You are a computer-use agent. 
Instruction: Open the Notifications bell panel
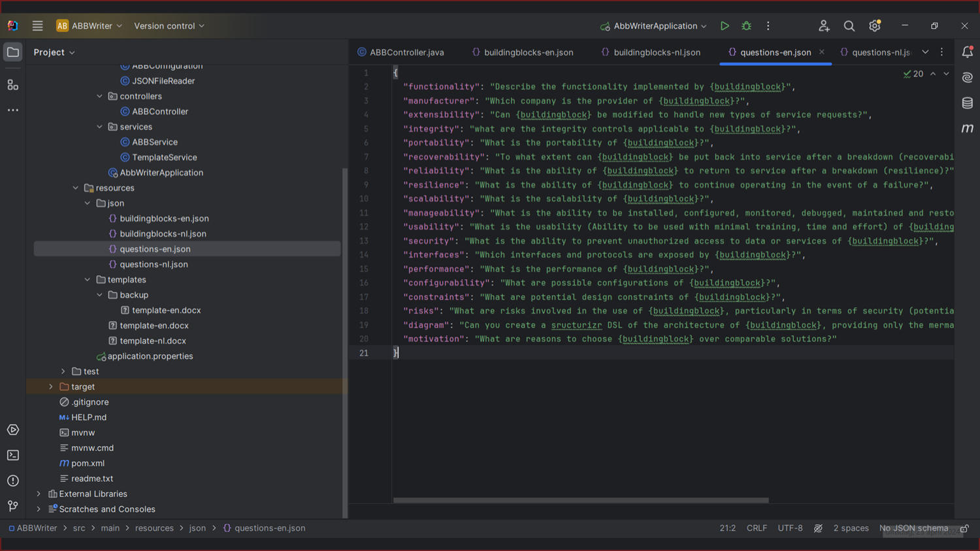[967, 52]
